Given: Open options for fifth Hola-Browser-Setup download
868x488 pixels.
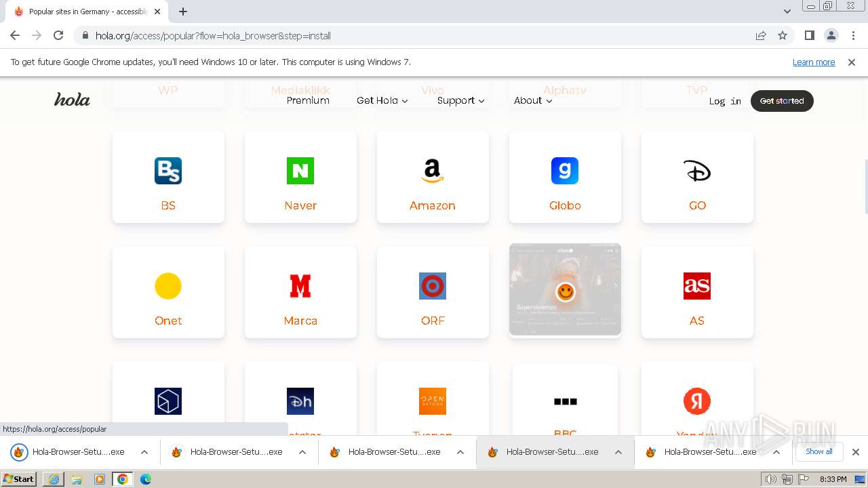Looking at the screenshot, I should [776, 452].
